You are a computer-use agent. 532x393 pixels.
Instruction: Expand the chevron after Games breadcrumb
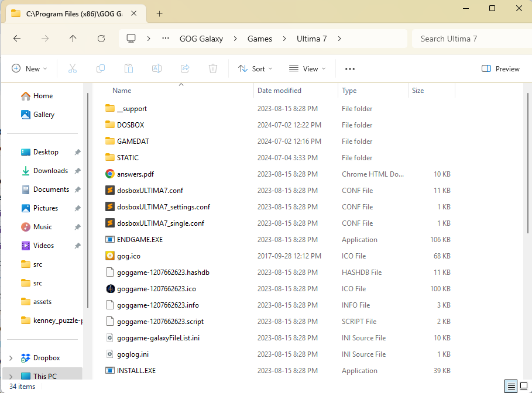coord(284,39)
